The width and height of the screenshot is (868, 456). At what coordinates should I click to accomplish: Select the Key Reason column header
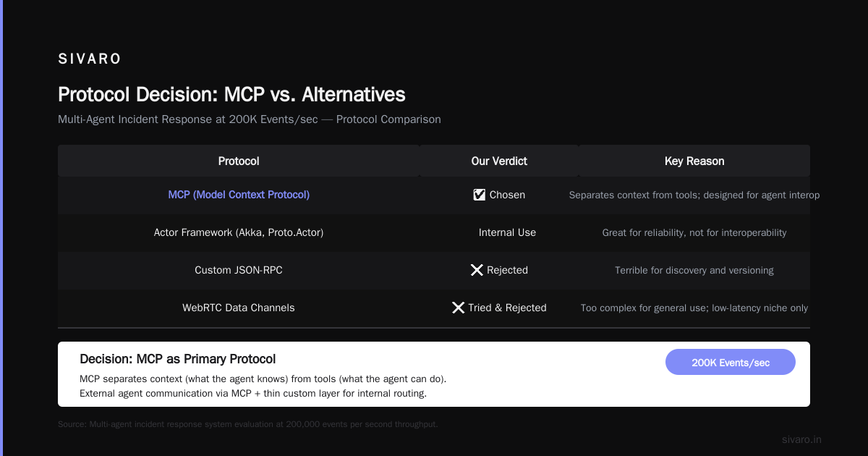pos(694,161)
